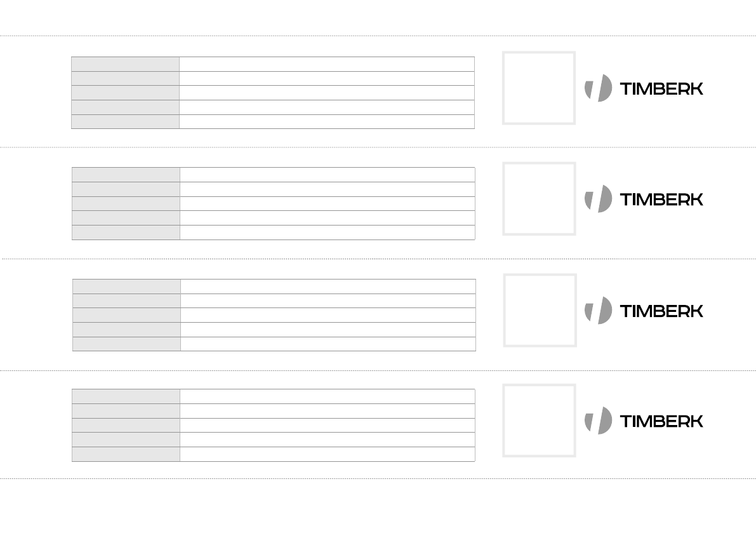The height and width of the screenshot is (533, 756).
Task: Click the middle white field of the third table
Action: pos(328,315)
